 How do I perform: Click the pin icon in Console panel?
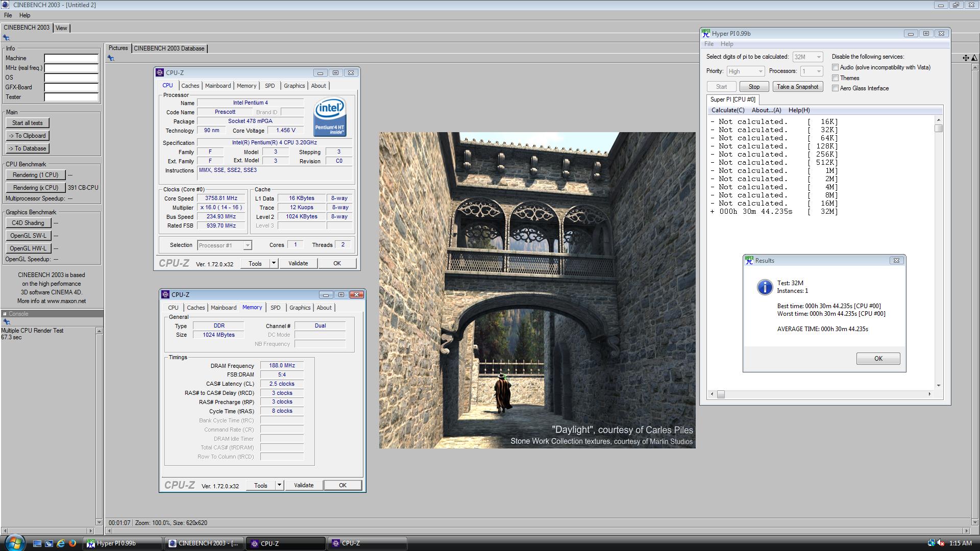(x=7, y=322)
